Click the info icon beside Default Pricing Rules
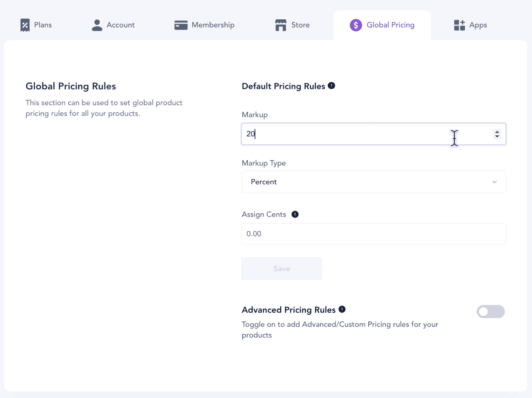Viewport: 532px width, 398px height. point(332,85)
